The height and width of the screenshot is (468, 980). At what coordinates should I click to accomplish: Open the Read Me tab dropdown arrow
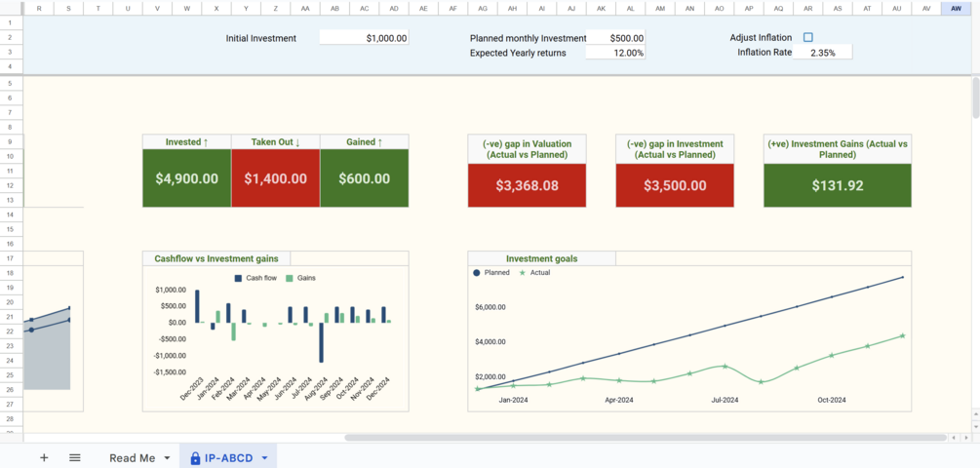pyautogui.click(x=167, y=458)
